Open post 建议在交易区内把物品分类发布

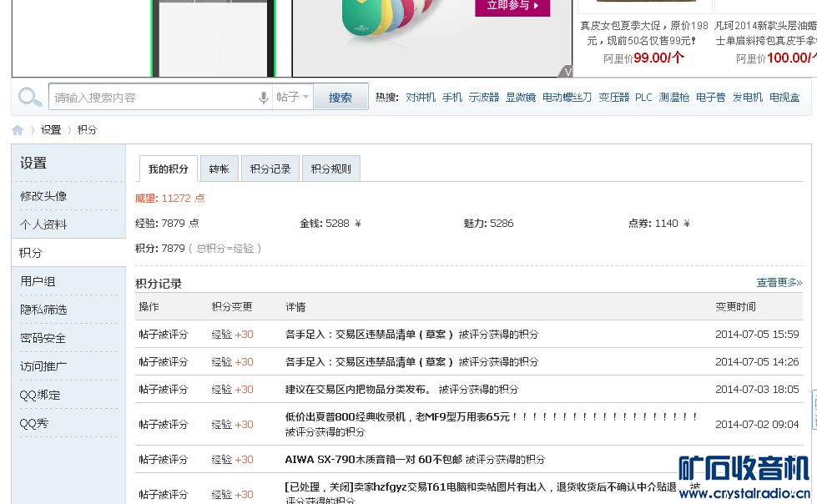pyautogui.click(x=358, y=390)
